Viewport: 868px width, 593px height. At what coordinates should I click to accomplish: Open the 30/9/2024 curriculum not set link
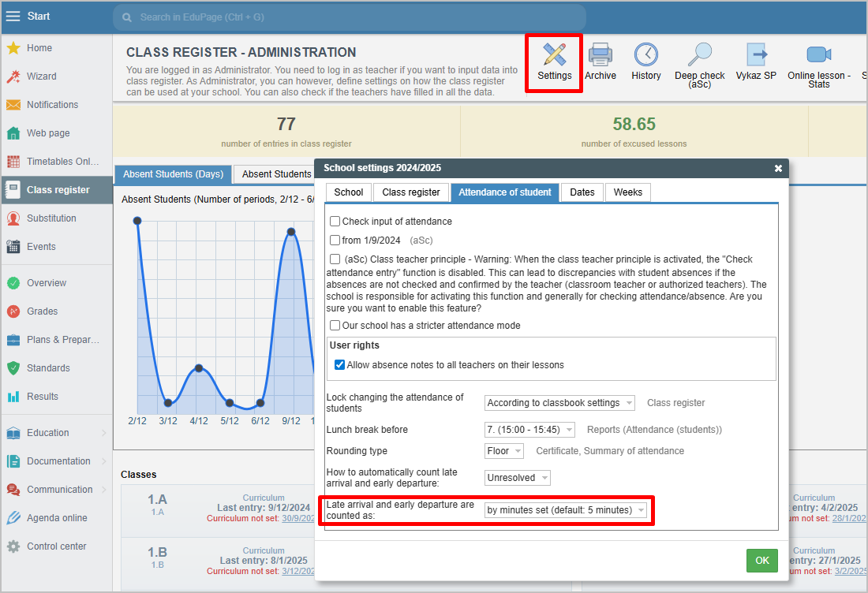[x=297, y=518]
